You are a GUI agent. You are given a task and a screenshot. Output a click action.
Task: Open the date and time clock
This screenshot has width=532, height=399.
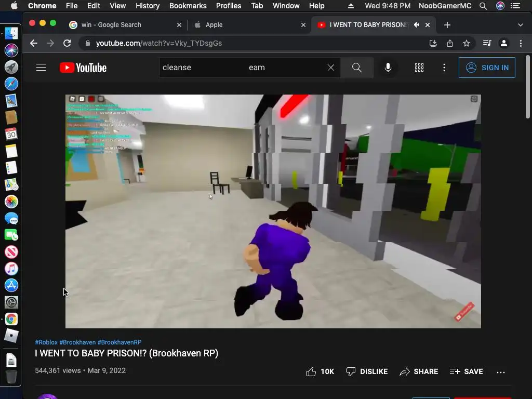[x=388, y=6]
